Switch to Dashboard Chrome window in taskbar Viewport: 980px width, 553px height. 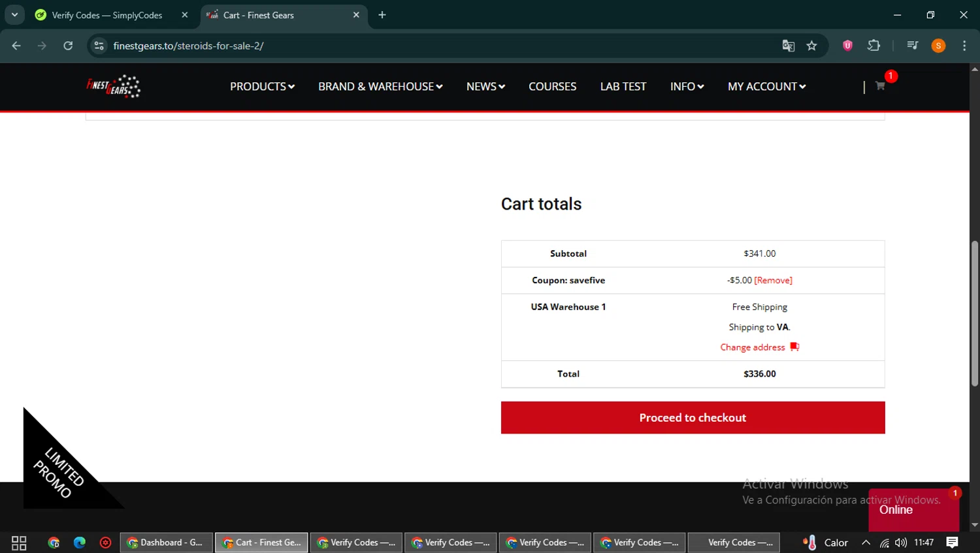click(x=167, y=543)
